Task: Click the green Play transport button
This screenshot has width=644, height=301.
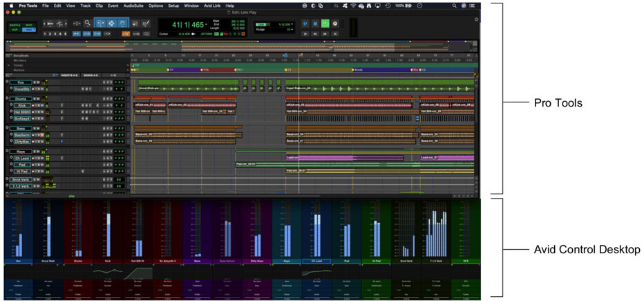Action: point(325,24)
